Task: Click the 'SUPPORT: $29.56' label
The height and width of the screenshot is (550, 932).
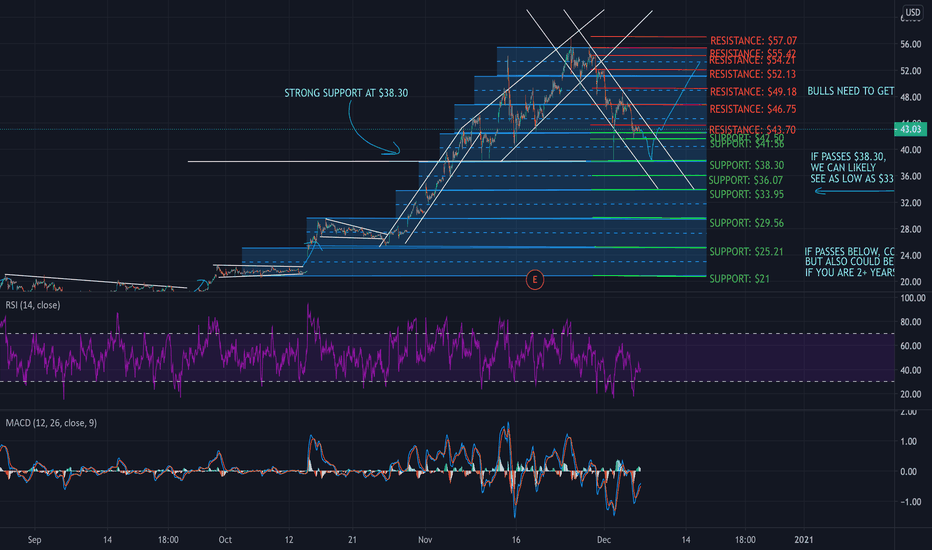Action: point(747,223)
